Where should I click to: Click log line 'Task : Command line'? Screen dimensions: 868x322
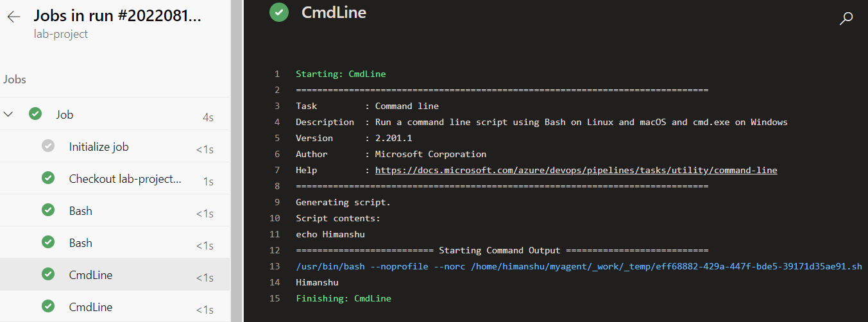click(x=367, y=106)
